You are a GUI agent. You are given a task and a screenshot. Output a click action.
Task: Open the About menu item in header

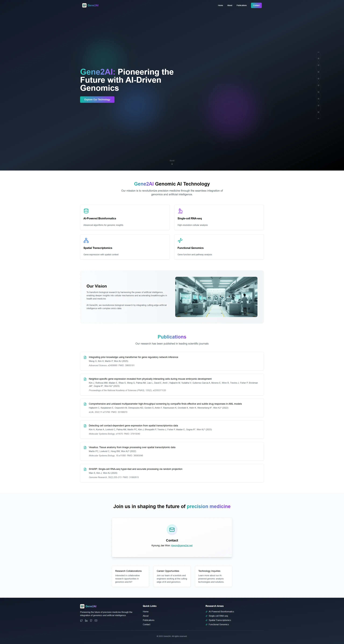point(230,5)
